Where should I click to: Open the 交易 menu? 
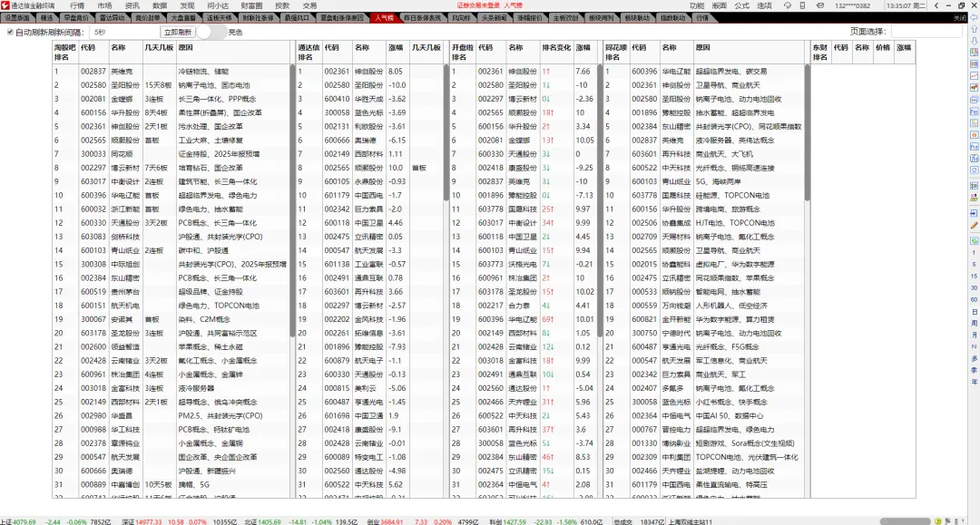pyautogui.click(x=310, y=5)
